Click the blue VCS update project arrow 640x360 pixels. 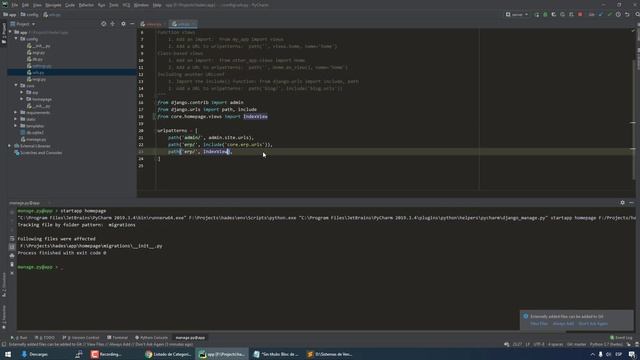coord(601,14)
